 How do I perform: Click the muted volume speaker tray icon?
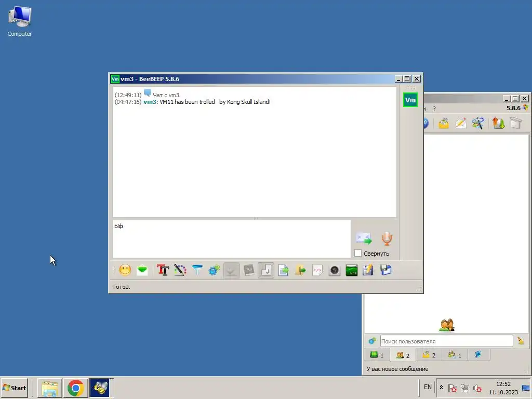click(477, 388)
